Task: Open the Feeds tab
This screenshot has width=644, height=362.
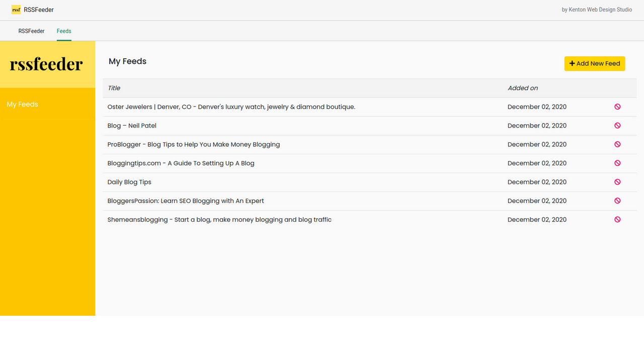Action: (64, 31)
